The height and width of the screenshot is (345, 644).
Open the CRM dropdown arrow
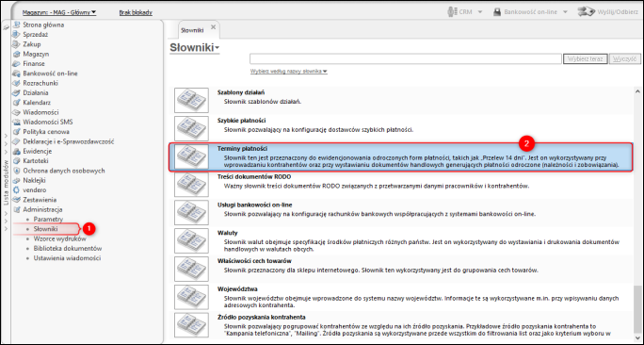click(480, 12)
